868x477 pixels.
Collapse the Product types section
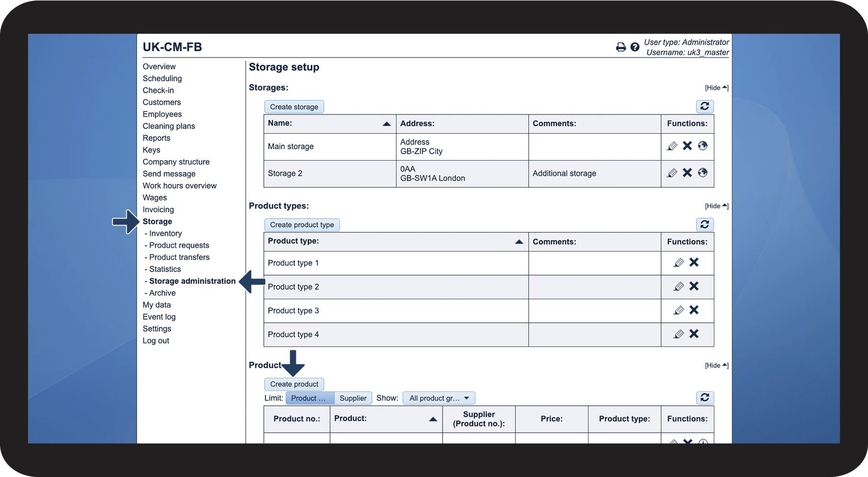[717, 206]
